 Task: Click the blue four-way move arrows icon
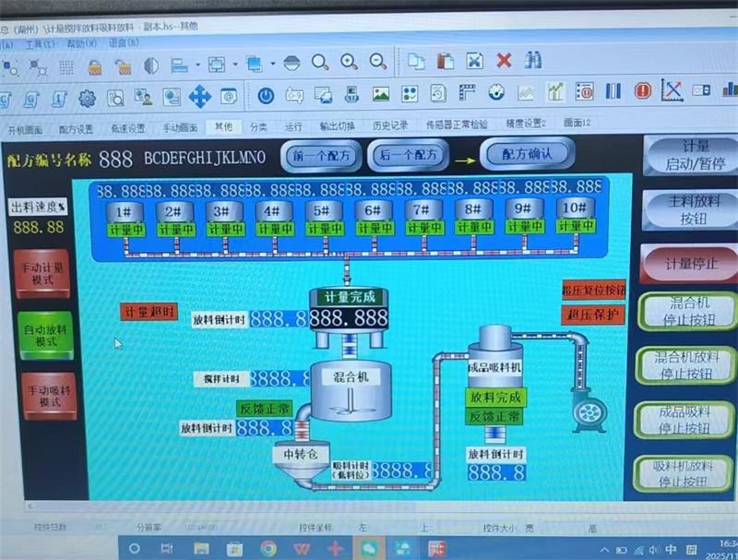pyautogui.click(x=199, y=96)
